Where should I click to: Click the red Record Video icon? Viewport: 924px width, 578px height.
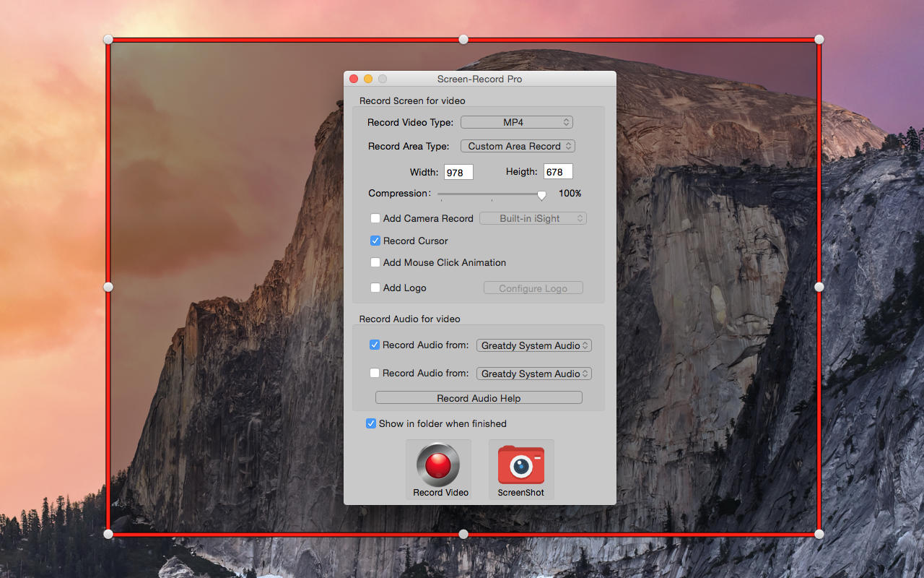pos(438,465)
